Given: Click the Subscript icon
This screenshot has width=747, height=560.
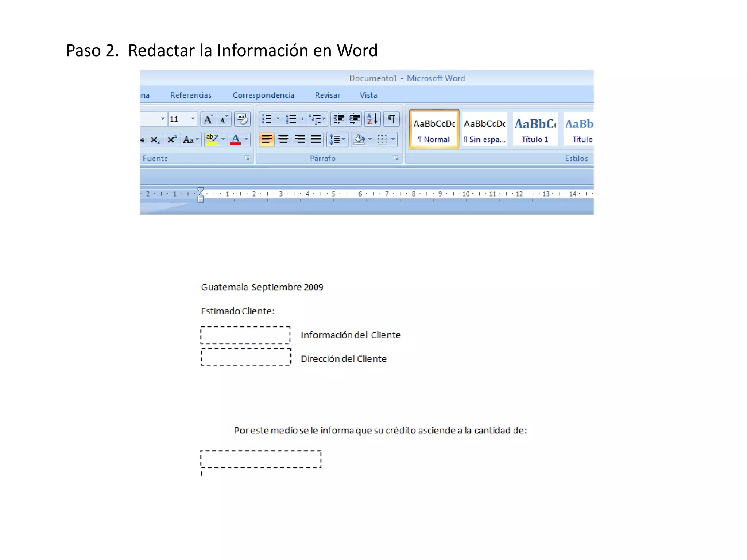Looking at the screenshot, I should pos(155,140).
